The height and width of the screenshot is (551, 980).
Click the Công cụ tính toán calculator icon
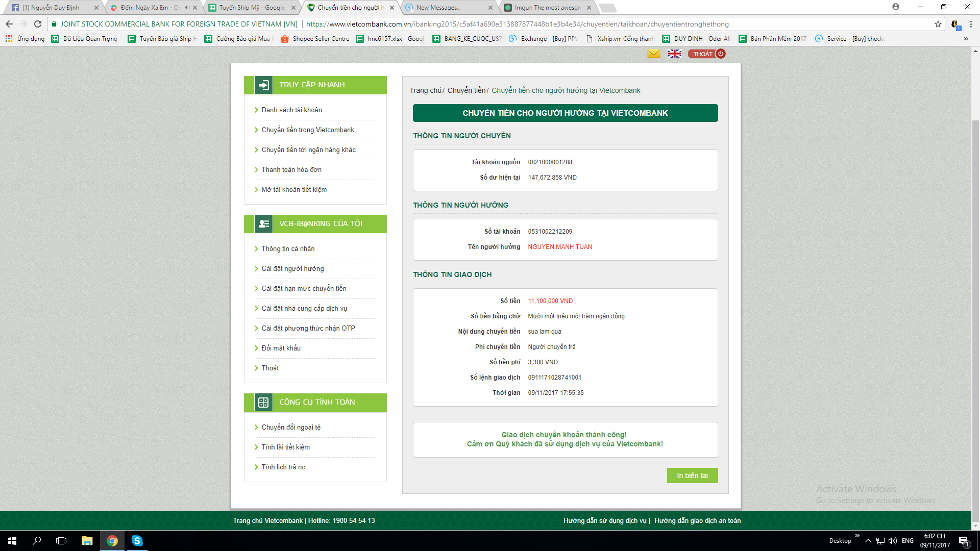coord(263,402)
